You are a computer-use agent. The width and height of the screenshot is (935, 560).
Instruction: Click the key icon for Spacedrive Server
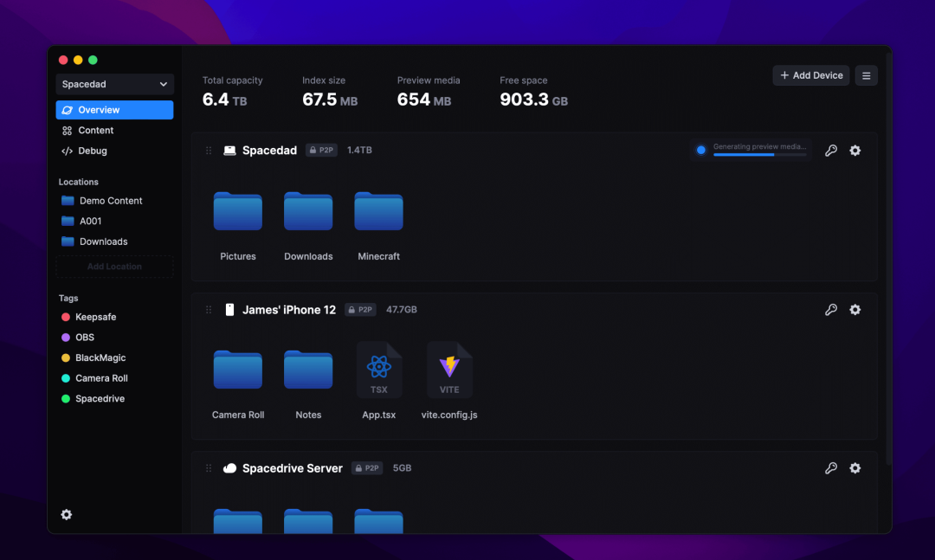tap(830, 468)
